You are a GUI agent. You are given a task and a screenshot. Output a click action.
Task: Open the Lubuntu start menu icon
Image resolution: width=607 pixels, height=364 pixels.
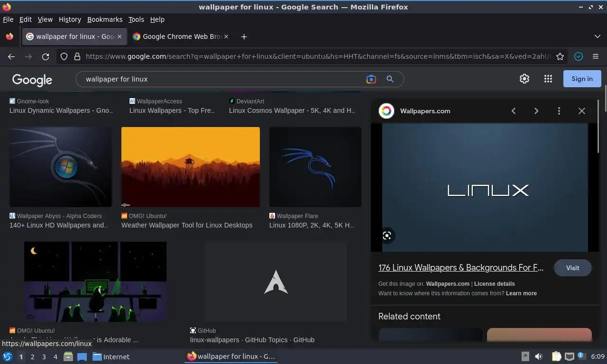tap(8, 356)
